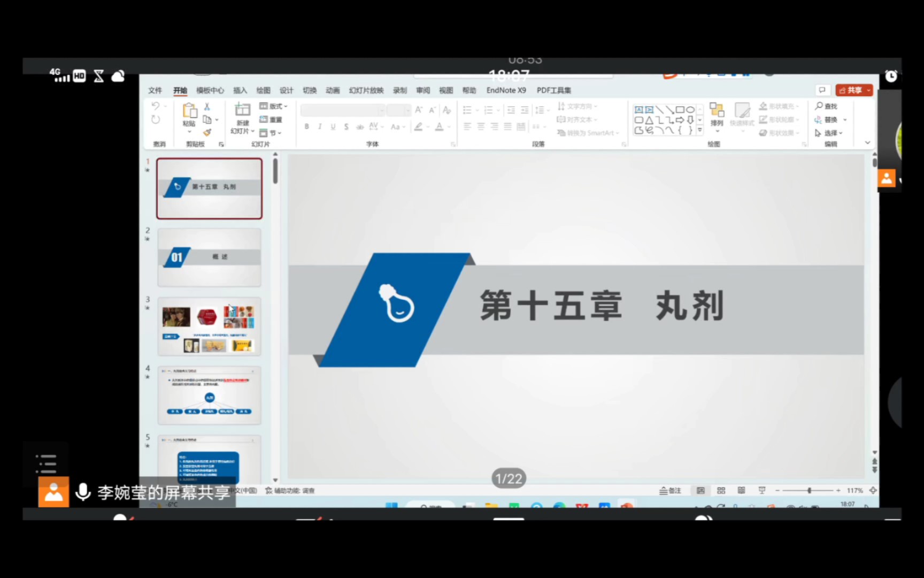Open the Section (节) dropdown

[x=271, y=133]
